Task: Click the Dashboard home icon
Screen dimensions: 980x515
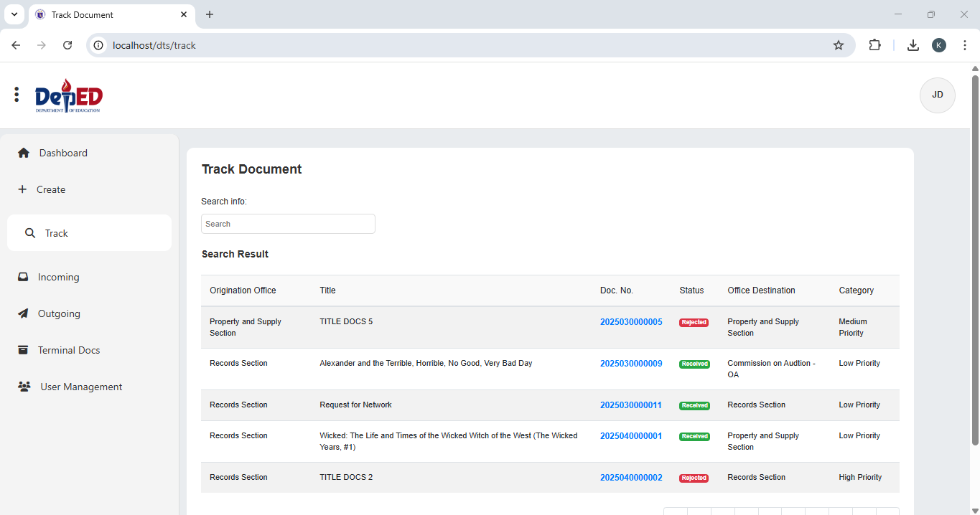Action: [x=24, y=153]
